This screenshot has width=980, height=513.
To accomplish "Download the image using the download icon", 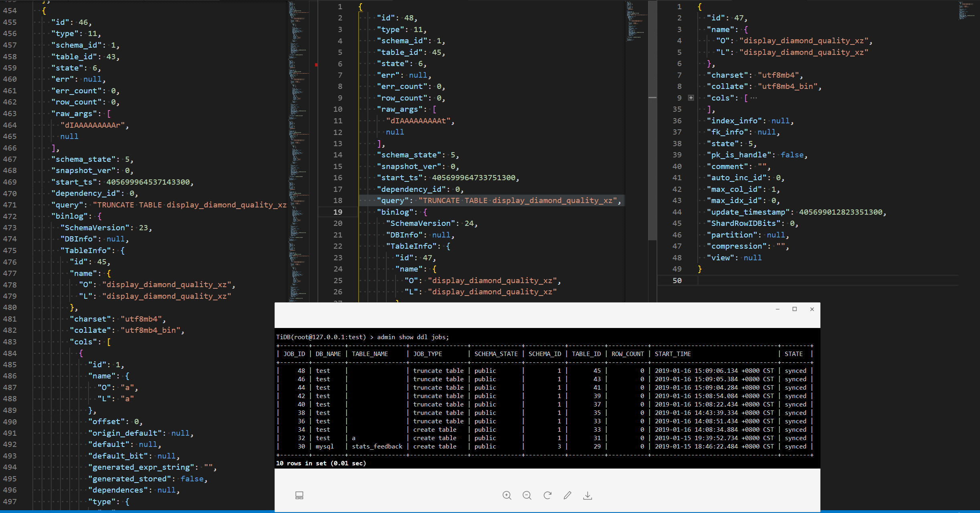I will [x=588, y=495].
